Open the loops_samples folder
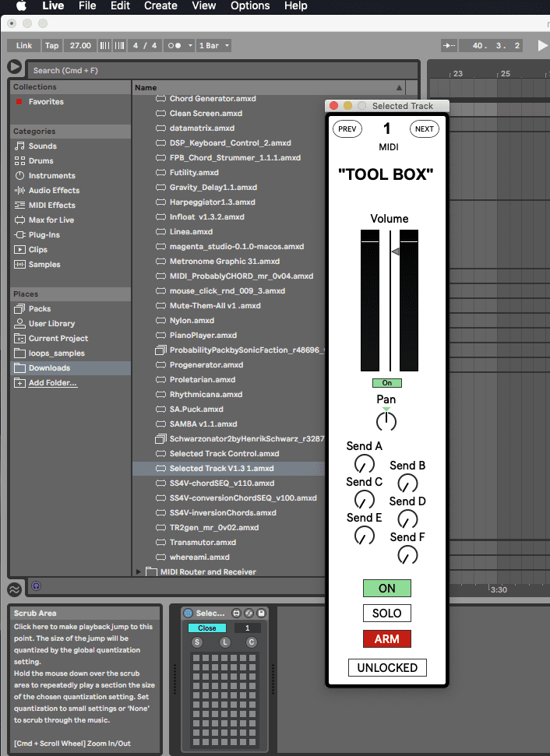This screenshot has height=756, width=550. click(56, 353)
